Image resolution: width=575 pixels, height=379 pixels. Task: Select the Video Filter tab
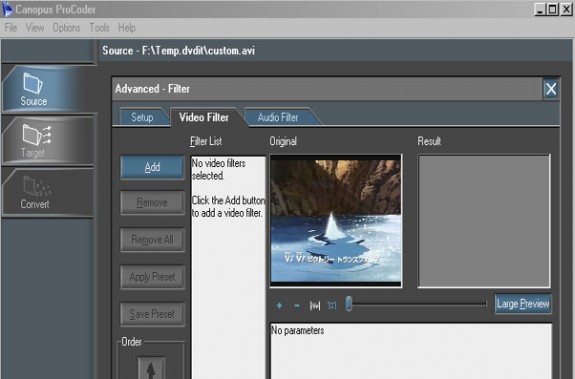pos(204,117)
